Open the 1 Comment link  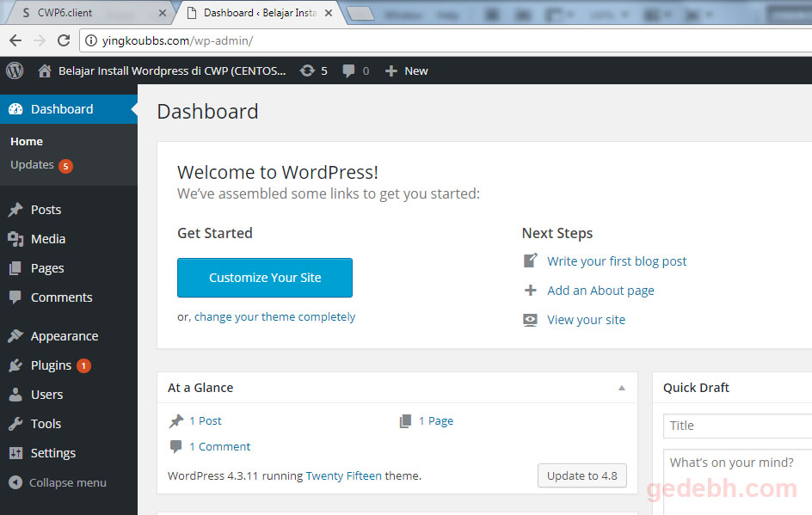coord(219,446)
